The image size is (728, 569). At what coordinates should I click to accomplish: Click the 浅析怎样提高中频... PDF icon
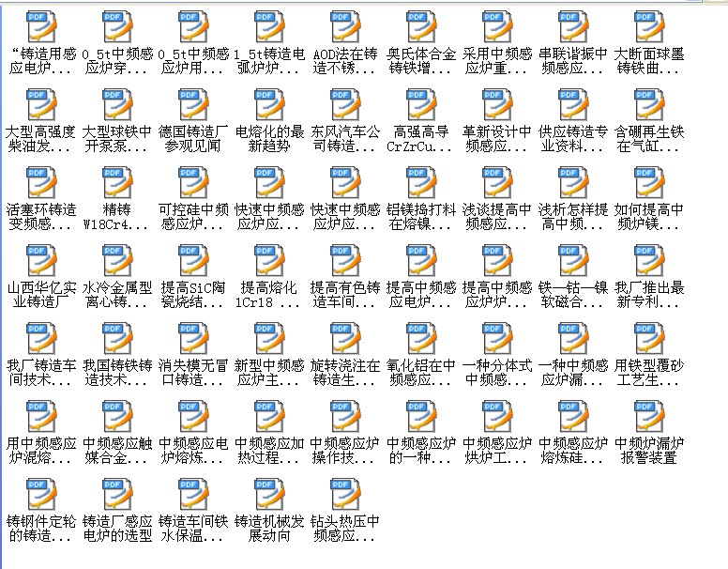[x=573, y=182]
